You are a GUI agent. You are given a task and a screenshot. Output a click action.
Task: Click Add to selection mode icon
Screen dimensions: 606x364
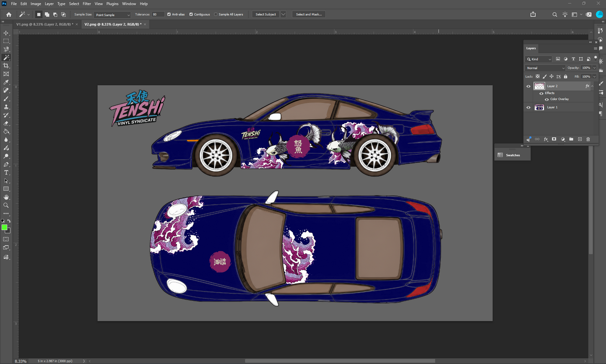click(47, 14)
